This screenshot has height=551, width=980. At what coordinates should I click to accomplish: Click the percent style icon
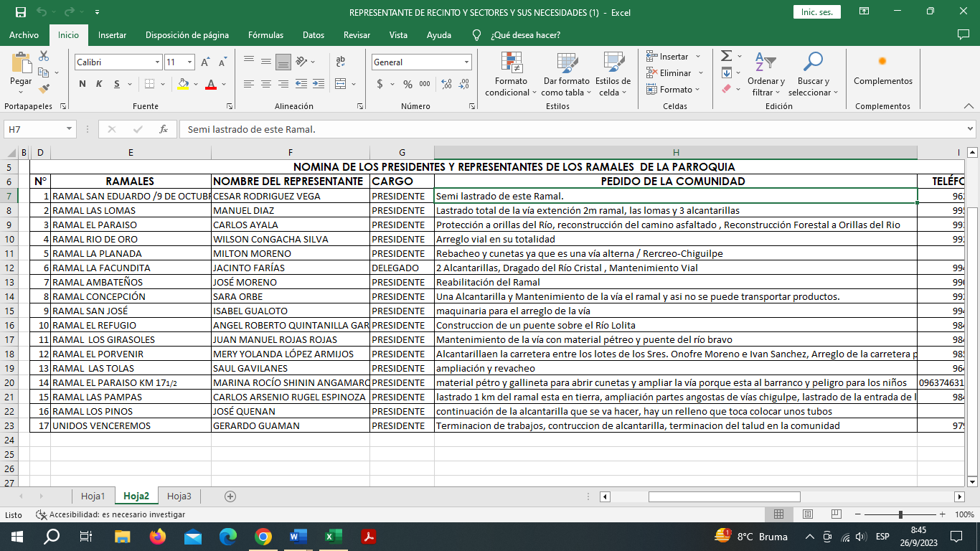click(407, 84)
